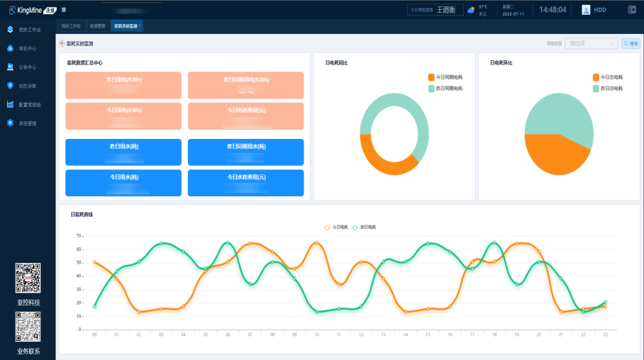Click the 公告中心 sidebar icon
Screen dimensions: 644x360
tap(10, 67)
